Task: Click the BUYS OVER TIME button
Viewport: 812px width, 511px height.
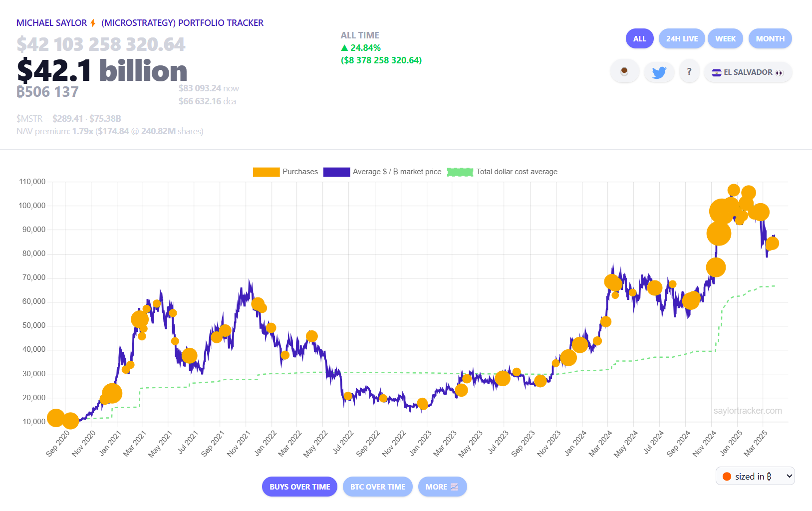Action: click(299, 487)
